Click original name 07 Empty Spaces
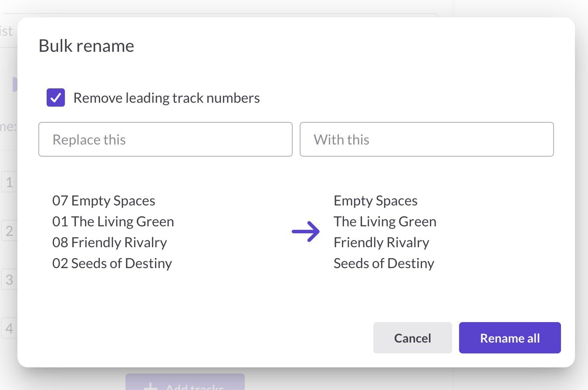Screen dimensions: 588x390 click(104, 201)
